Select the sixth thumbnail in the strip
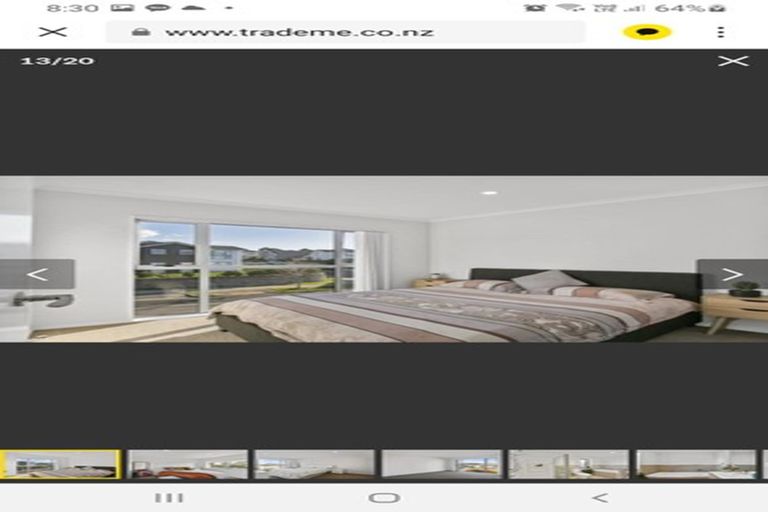The width and height of the screenshot is (768, 512). (x=696, y=464)
